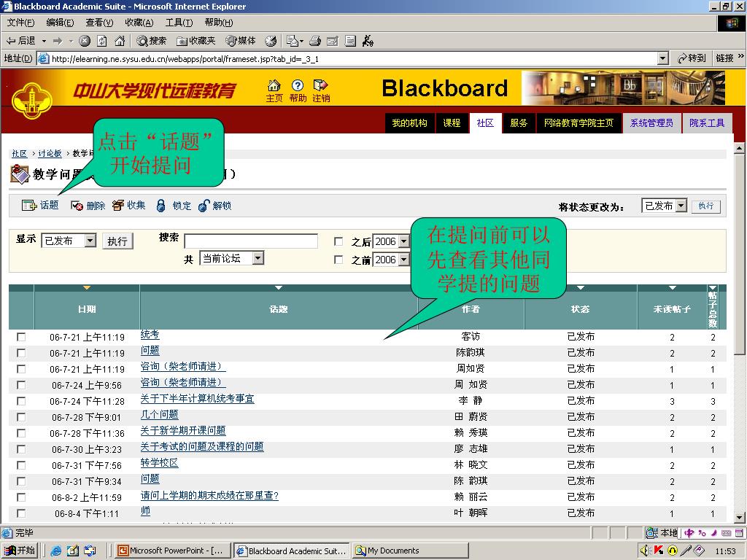Screen dimensions: 747x560
Task: Click the 锁定 lock action
Action: pos(174,206)
